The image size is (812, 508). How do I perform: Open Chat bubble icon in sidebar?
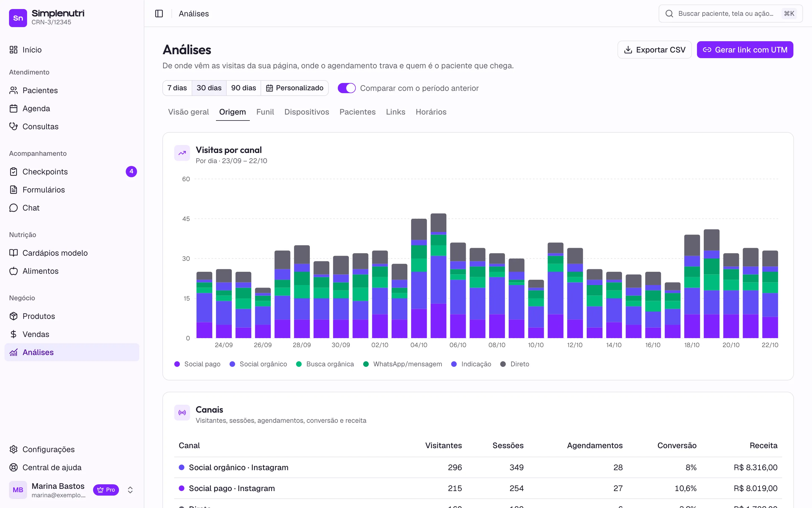(x=14, y=208)
